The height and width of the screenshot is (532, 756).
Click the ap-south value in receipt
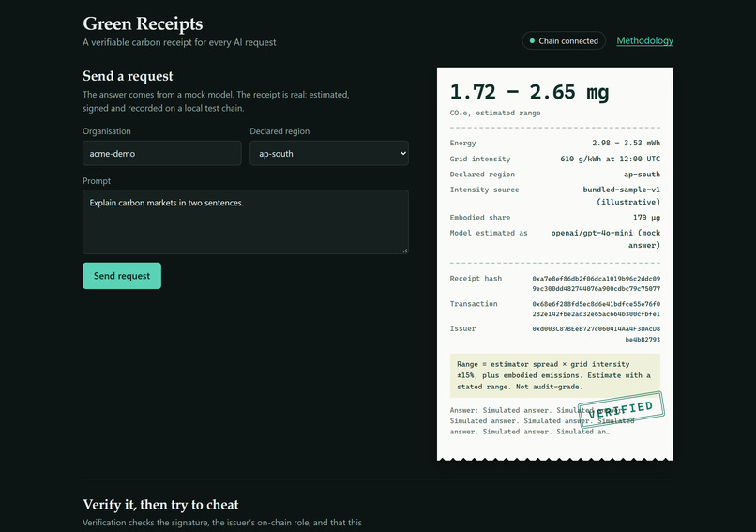(x=642, y=175)
